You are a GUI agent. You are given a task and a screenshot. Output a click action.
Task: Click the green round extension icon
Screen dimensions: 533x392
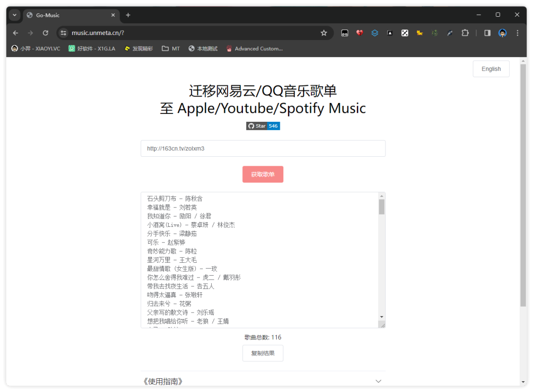(x=435, y=33)
